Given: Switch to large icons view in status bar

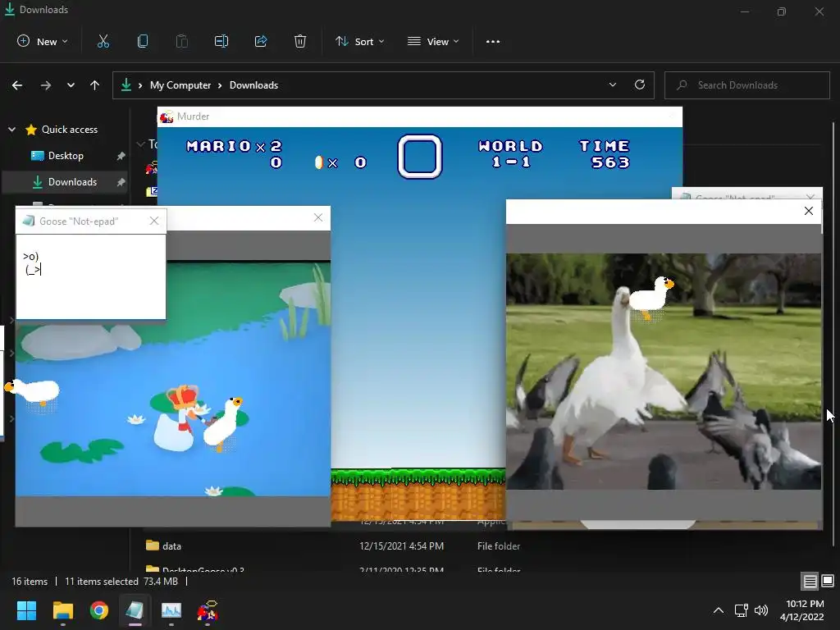Looking at the screenshot, I should [x=828, y=581].
